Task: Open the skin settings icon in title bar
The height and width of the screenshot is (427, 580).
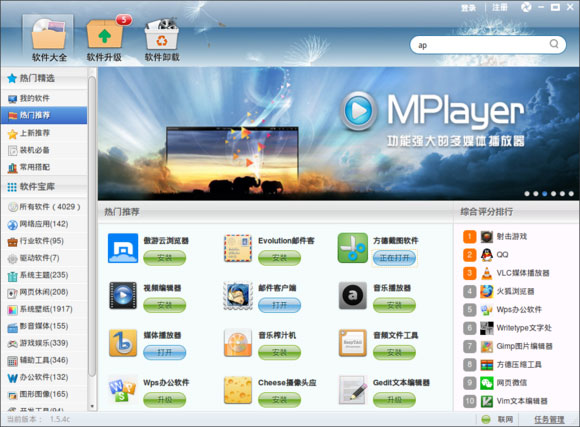Action: point(526,7)
